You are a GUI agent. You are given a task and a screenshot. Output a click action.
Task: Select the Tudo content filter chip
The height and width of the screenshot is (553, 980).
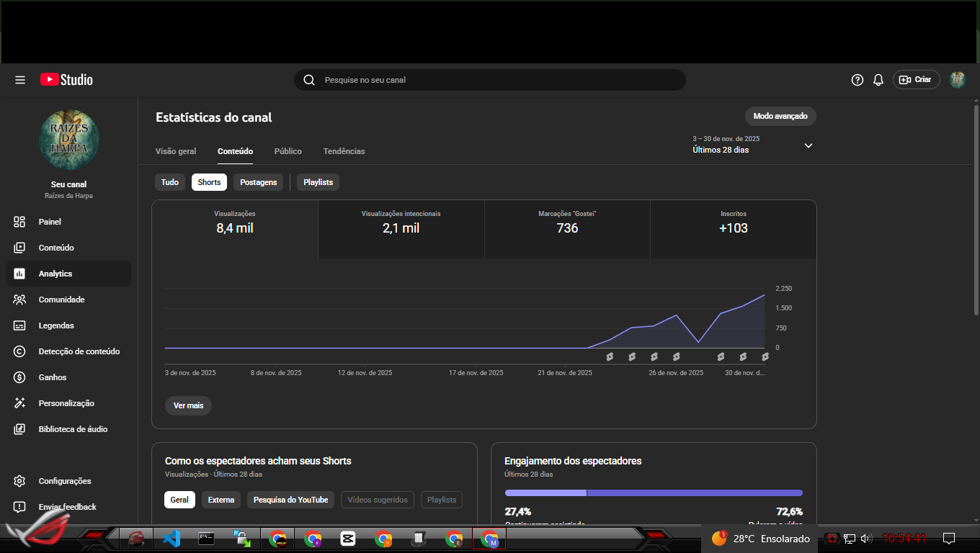point(170,182)
